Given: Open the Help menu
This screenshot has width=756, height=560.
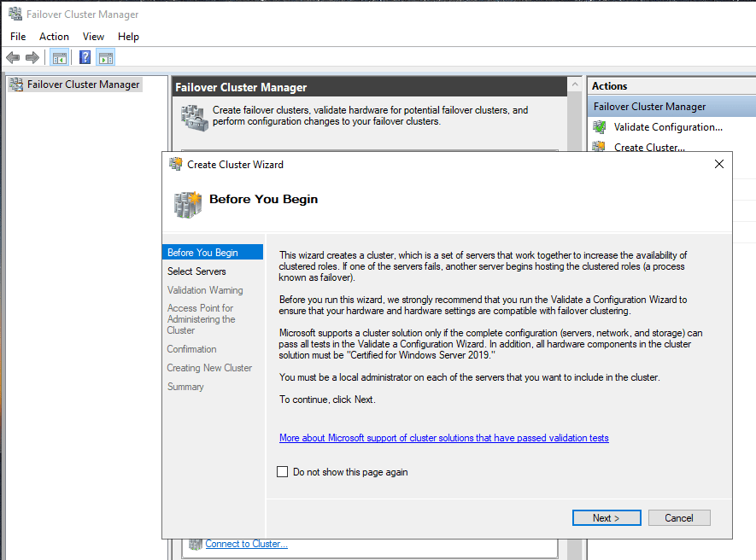Looking at the screenshot, I should pyautogui.click(x=128, y=37).
